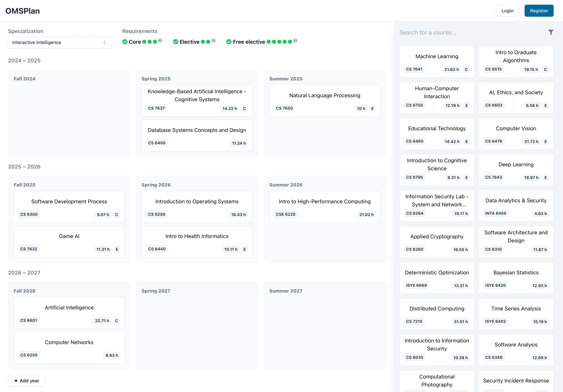The width and height of the screenshot is (563, 392).
Task: Click the help icon beside Free elective
Action: [295, 41]
